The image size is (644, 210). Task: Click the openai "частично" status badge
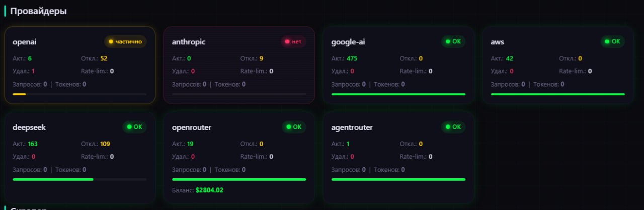(x=125, y=41)
